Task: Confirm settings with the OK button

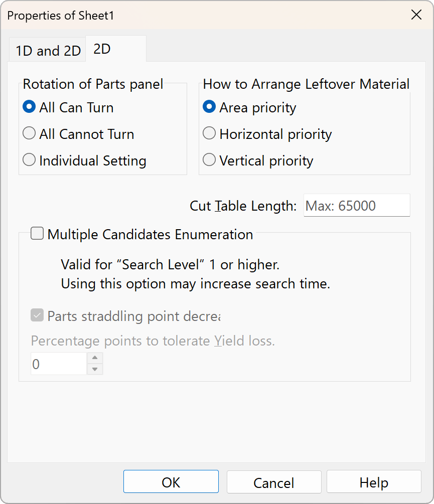Action: point(171,482)
